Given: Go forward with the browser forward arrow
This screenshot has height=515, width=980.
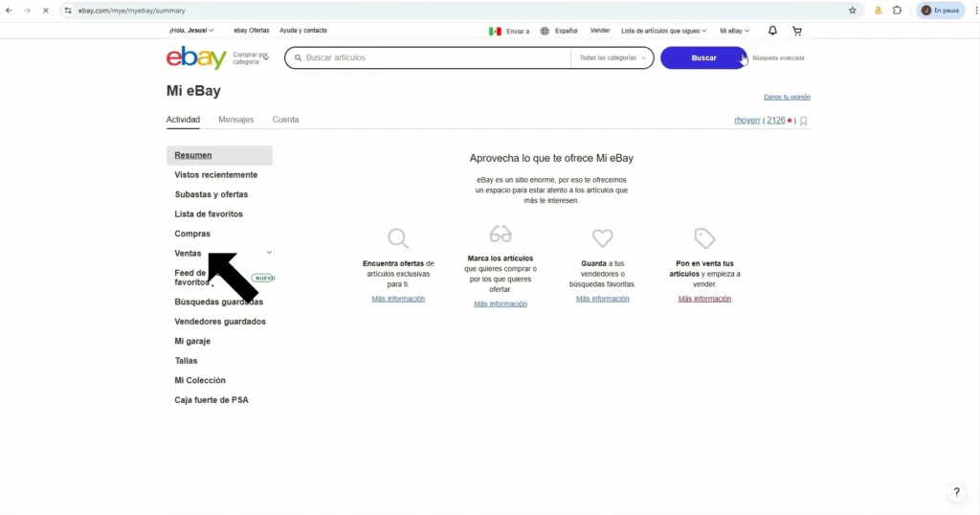Looking at the screenshot, I should pos(27,10).
